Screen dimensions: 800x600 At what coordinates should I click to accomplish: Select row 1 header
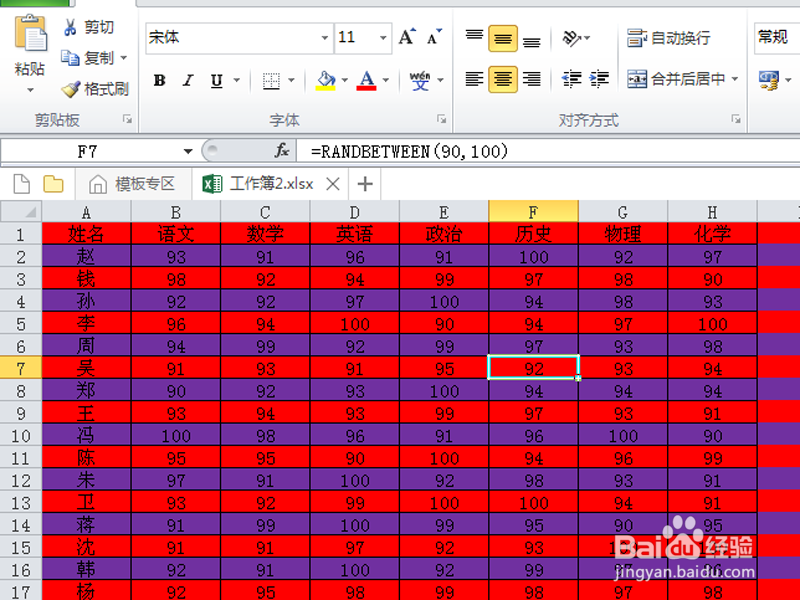tap(20, 234)
